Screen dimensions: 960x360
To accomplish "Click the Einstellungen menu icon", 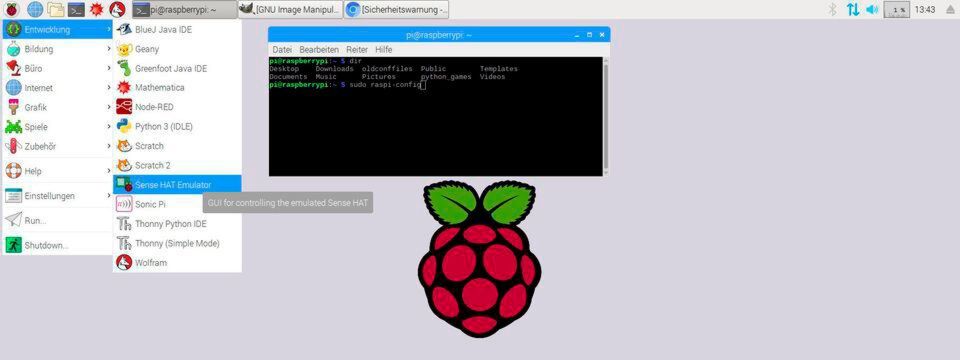I will [13, 196].
